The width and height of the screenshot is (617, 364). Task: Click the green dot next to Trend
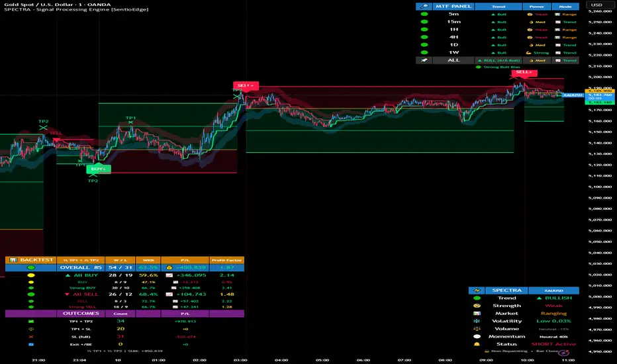tap(477, 298)
